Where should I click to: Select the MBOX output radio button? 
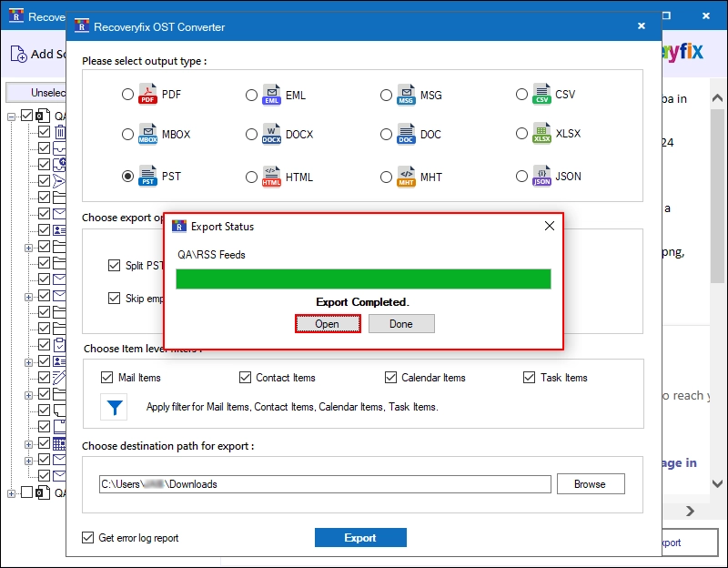pos(127,134)
